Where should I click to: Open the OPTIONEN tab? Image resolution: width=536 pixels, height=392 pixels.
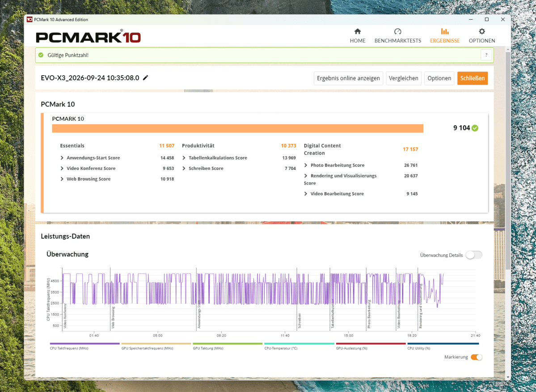(x=481, y=36)
